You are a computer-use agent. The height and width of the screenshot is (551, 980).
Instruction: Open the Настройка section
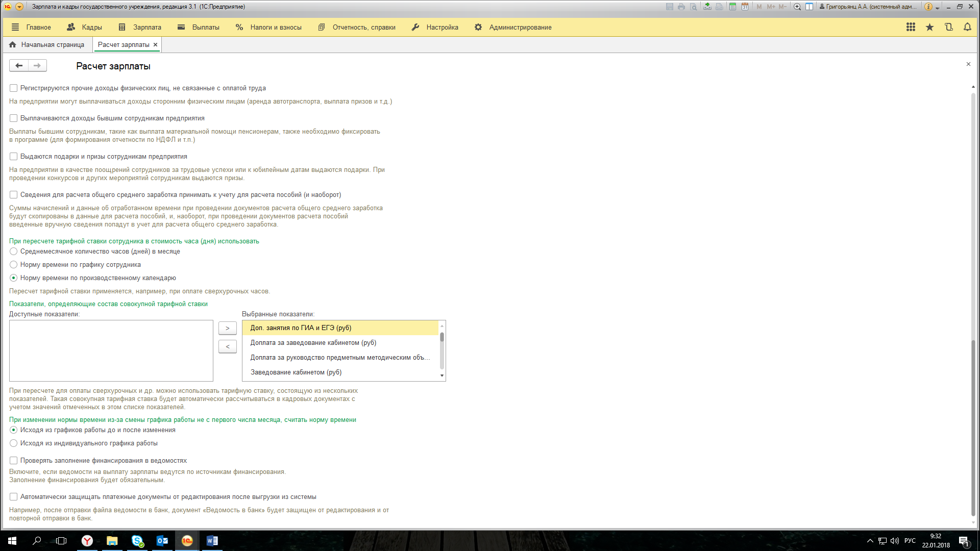tap(435, 27)
